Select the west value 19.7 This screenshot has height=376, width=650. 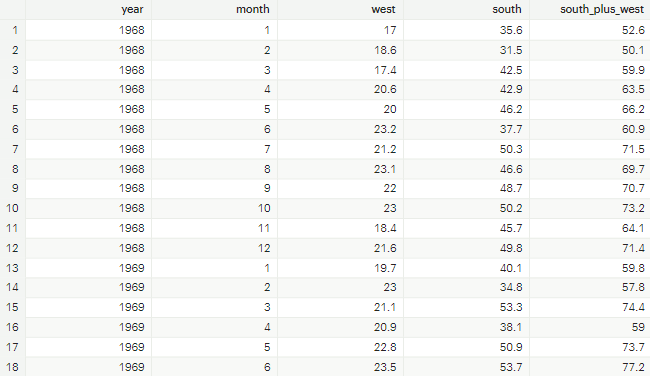(385, 268)
